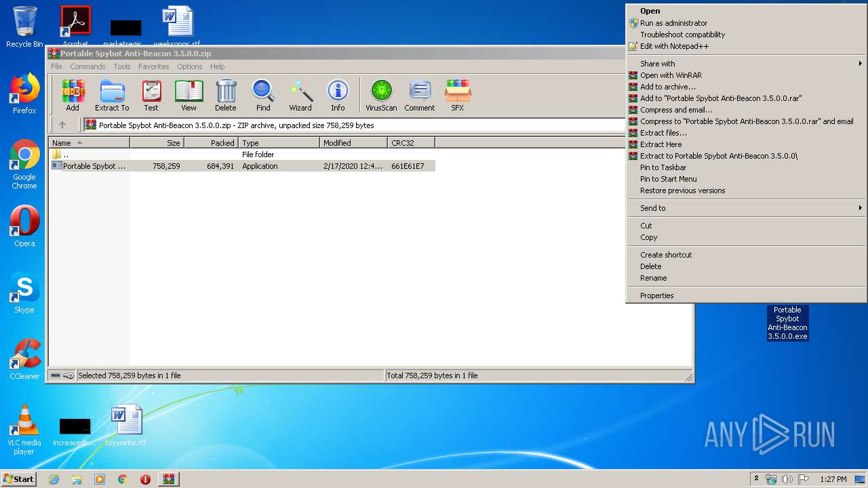Choose Troubleshoot compatibility
868x488 pixels.
pyautogui.click(x=746, y=35)
